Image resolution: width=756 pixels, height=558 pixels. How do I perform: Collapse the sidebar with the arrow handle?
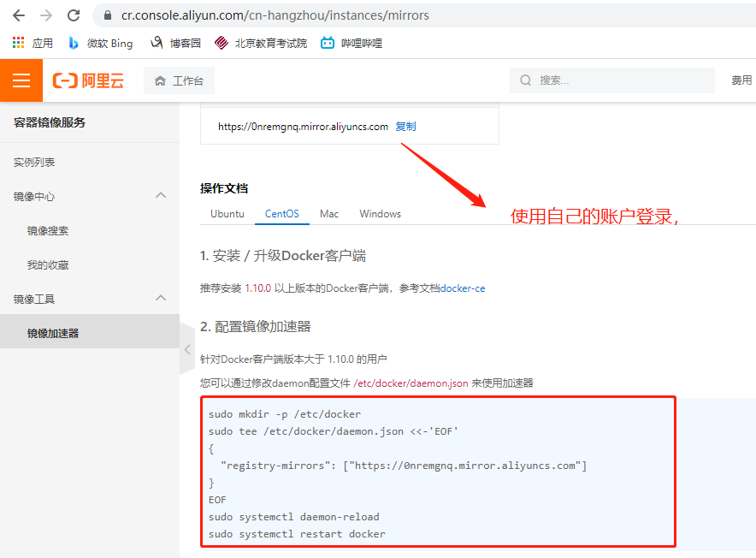click(x=187, y=349)
